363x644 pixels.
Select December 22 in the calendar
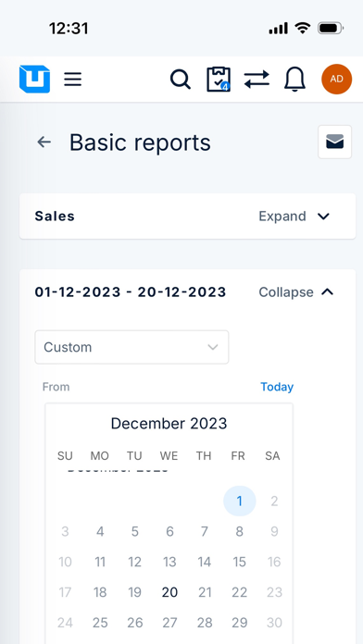point(239,592)
